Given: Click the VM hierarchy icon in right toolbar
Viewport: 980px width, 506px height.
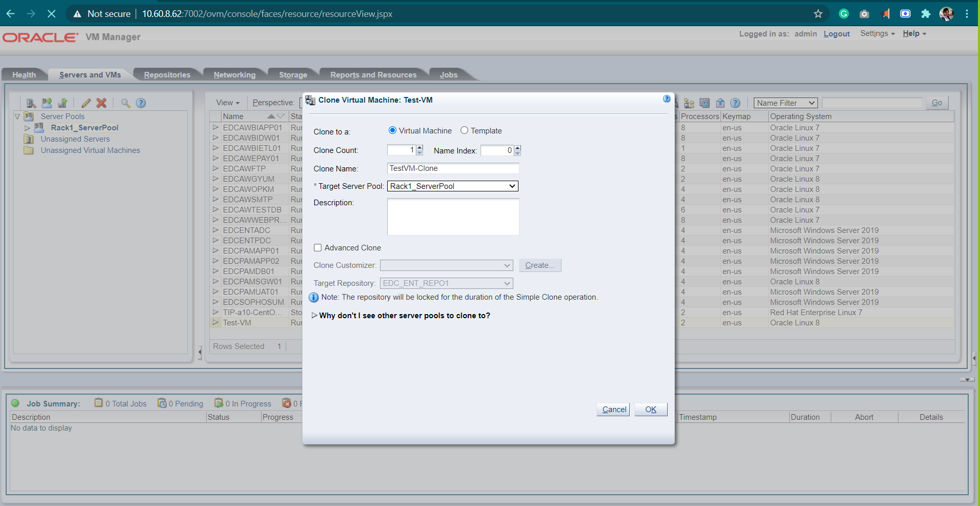Looking at the screenshot, I should (x=689, y=103).
